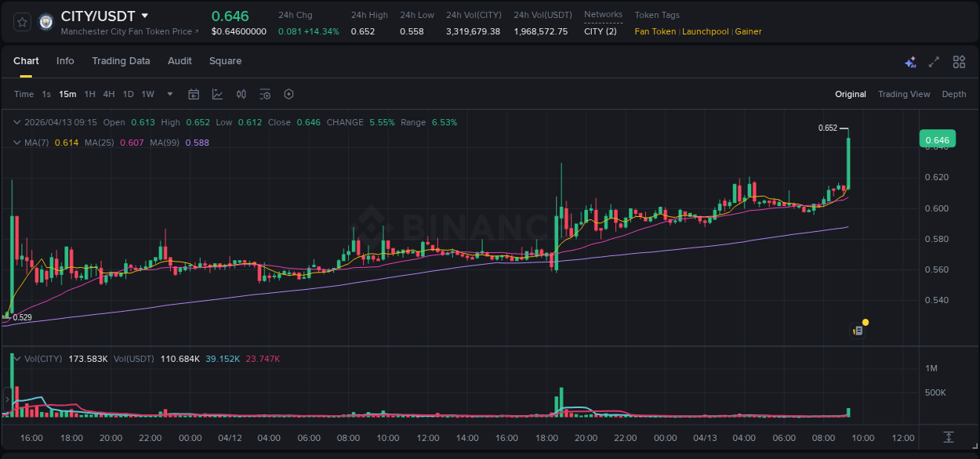Expand the chart to fullscreen
This screenshot has height=459, width=980.
pos(934,61)
